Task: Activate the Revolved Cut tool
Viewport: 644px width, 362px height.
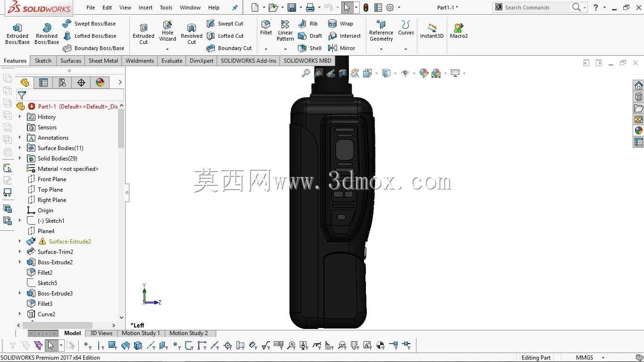Action: 192,34
